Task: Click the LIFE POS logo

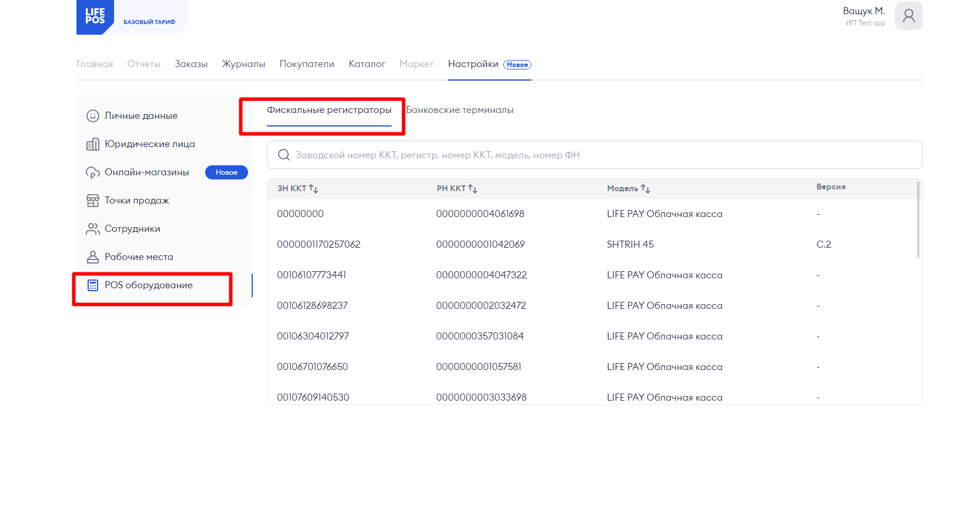Action: [95, 16]
